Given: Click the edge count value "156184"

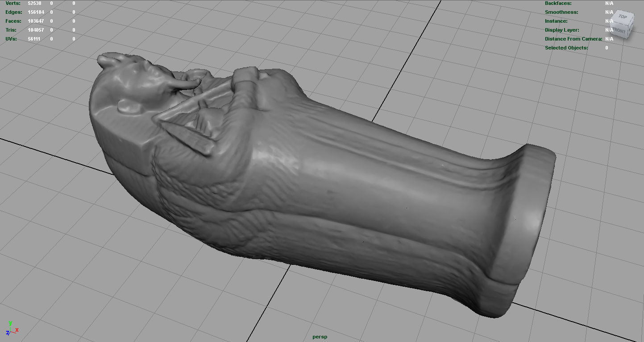Looking at the screenshot, I should [36, 12].
